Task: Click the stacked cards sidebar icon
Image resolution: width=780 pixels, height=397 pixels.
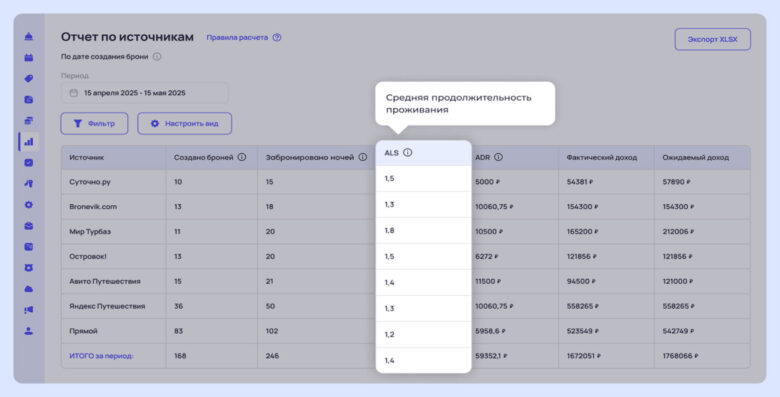Action: pos(29,121)
